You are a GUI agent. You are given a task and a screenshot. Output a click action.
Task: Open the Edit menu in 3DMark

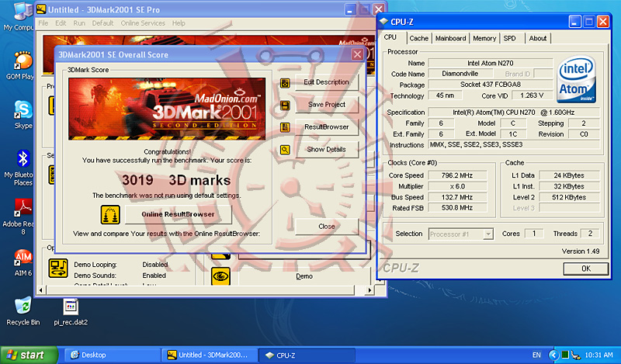click(61, 23)
